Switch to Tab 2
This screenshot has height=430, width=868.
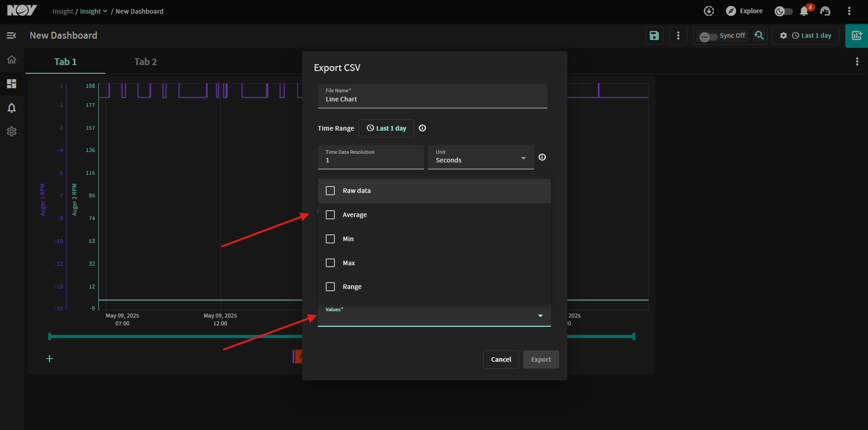click(146, 62)
